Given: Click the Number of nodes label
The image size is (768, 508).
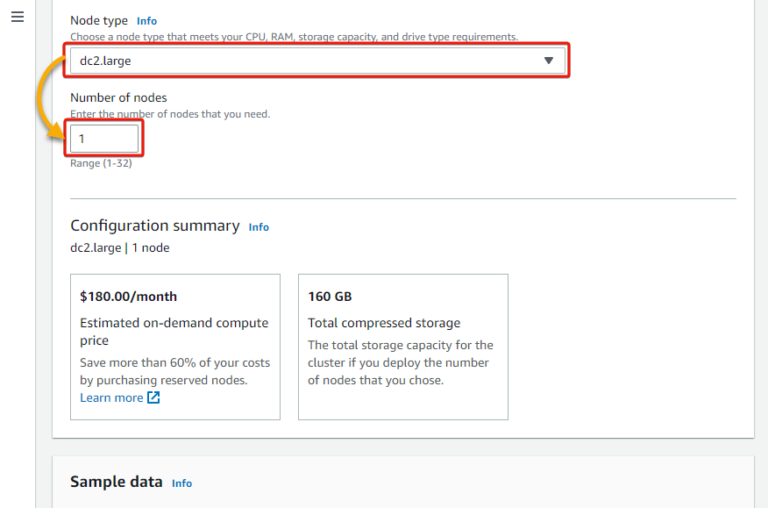Looking at the screenshot, I should pos(118,98).
